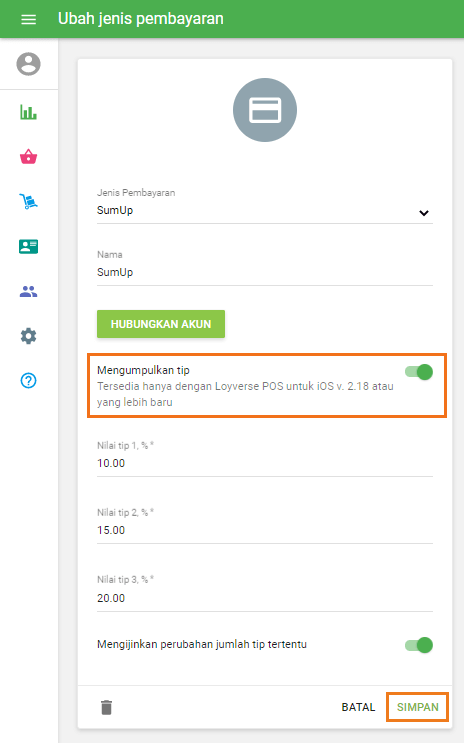The image size is (464, 743).
Task: Open Help question mark icon
Action: [28, 381]
